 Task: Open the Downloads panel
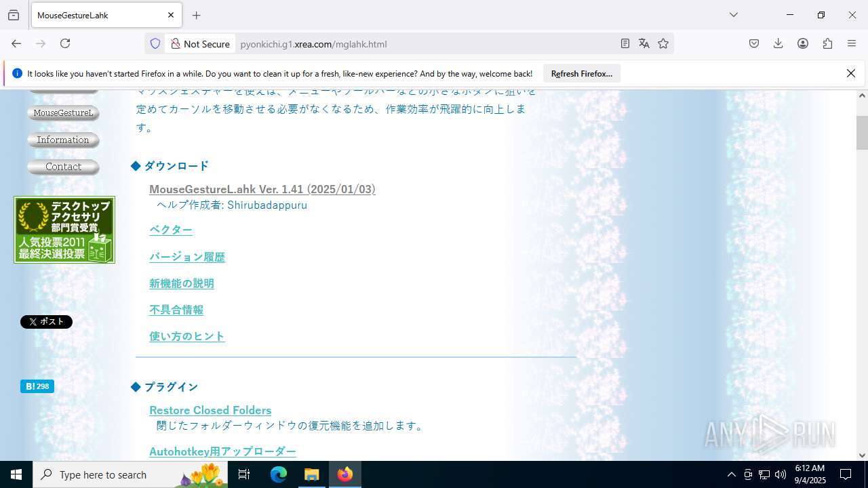[778, 43]
